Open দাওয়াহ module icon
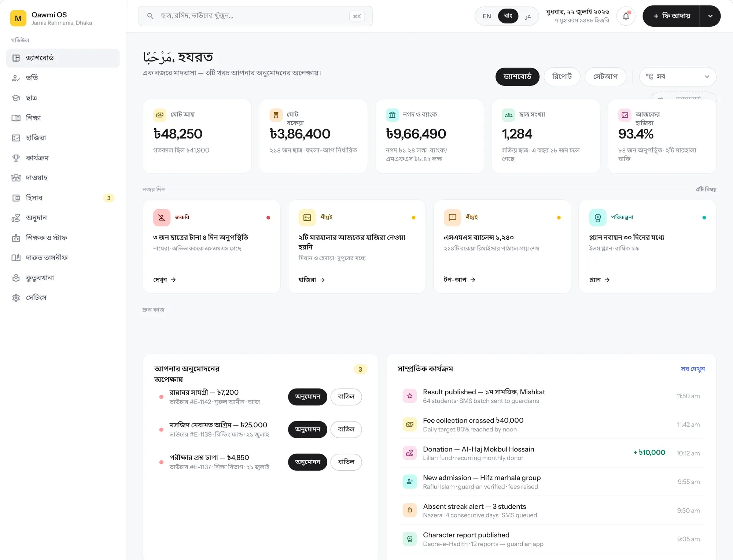The height and width of the screenshot is (560, 733). [16, 178]
